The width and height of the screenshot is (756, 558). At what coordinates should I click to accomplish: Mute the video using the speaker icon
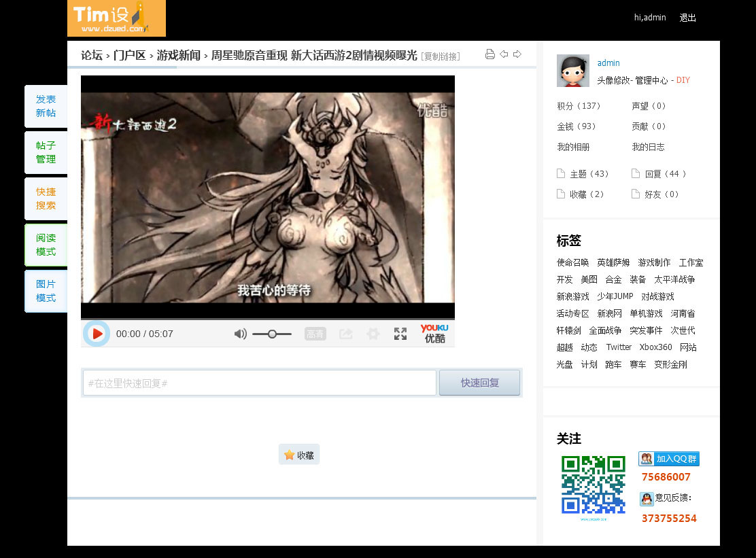(240, 334)
